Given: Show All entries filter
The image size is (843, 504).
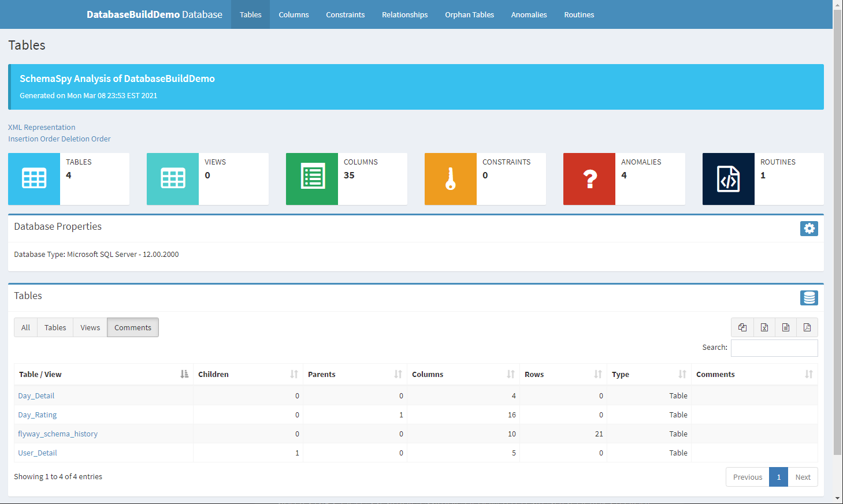Looking at the screenshot, I should click(x=25, y=327).
